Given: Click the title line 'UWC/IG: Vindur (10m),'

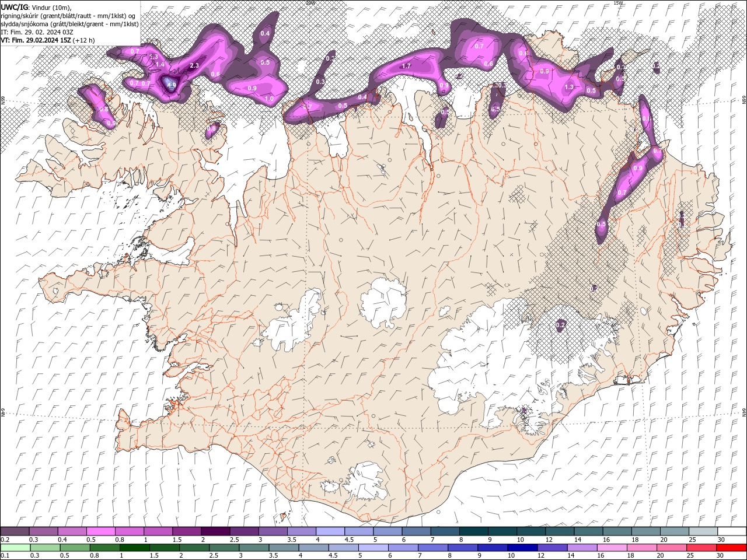Looking at the screenshot, I should [x=36, y=7].
